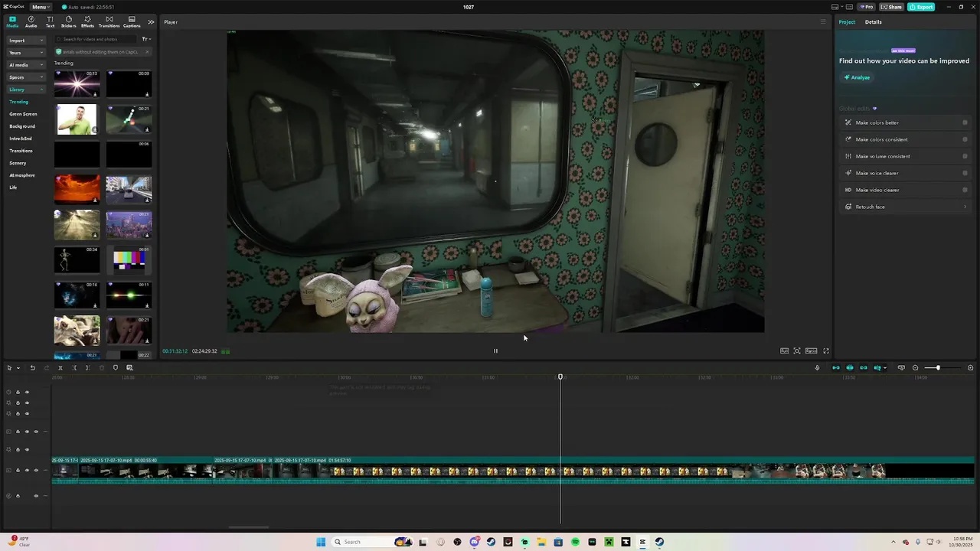Click the timeline zoom in magnifier
The height and width of the screenshot is (551, 980).
point(970,368)
